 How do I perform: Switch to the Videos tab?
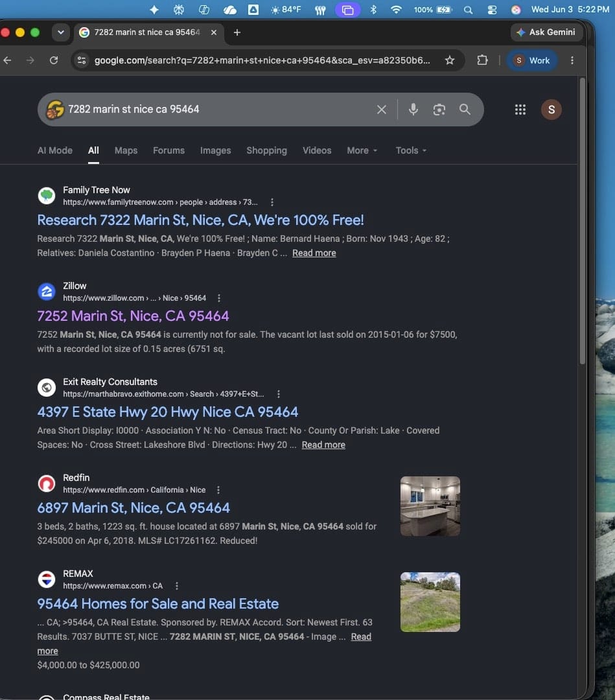pyautogui.click(x=317, y=151)
